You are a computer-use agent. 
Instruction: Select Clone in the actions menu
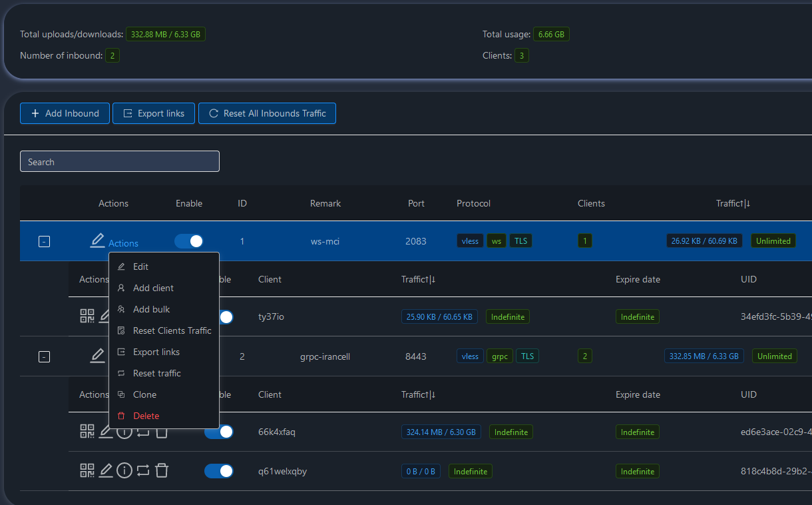144,394
